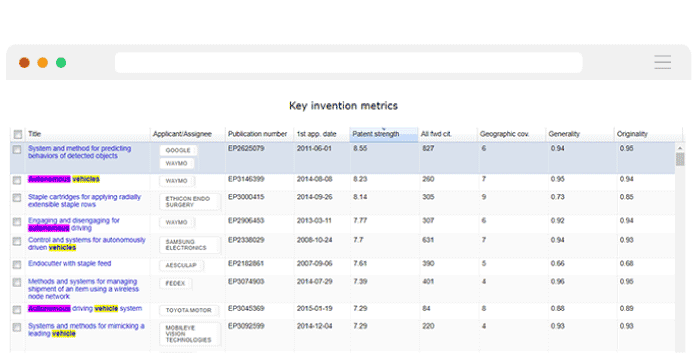Click the GOOGLE assignee tag
This screenshot has width=696, height=363.
tap(178, 150)
